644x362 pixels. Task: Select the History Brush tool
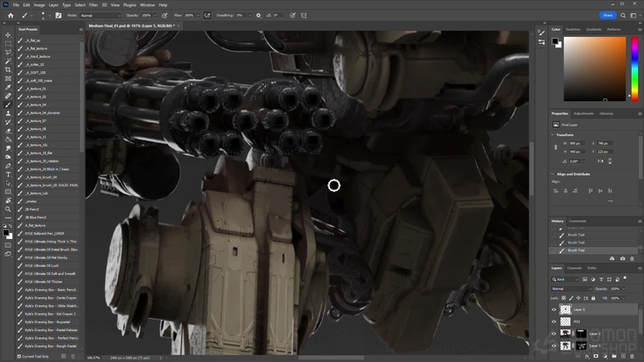click(x=8, y=122)
